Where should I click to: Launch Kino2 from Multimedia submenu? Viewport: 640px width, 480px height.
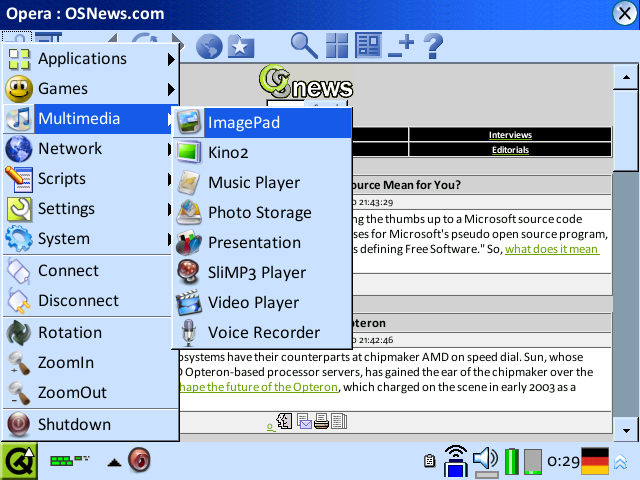[262, 153]
